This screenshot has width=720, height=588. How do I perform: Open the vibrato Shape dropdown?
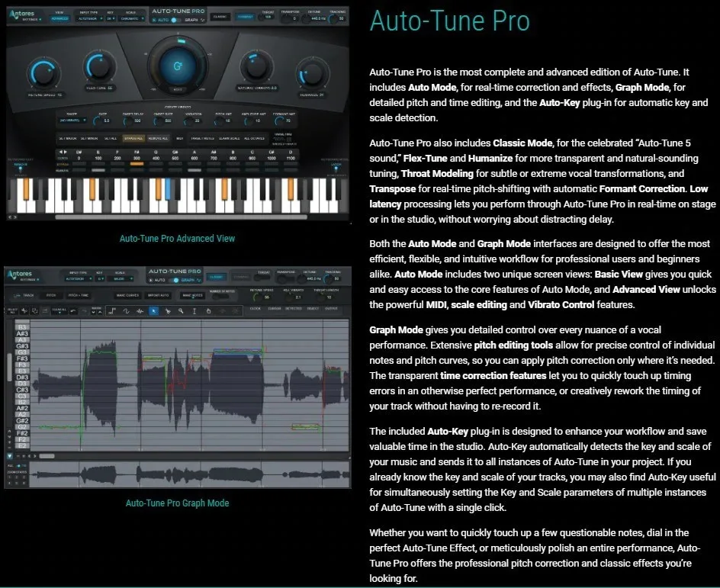72,120
